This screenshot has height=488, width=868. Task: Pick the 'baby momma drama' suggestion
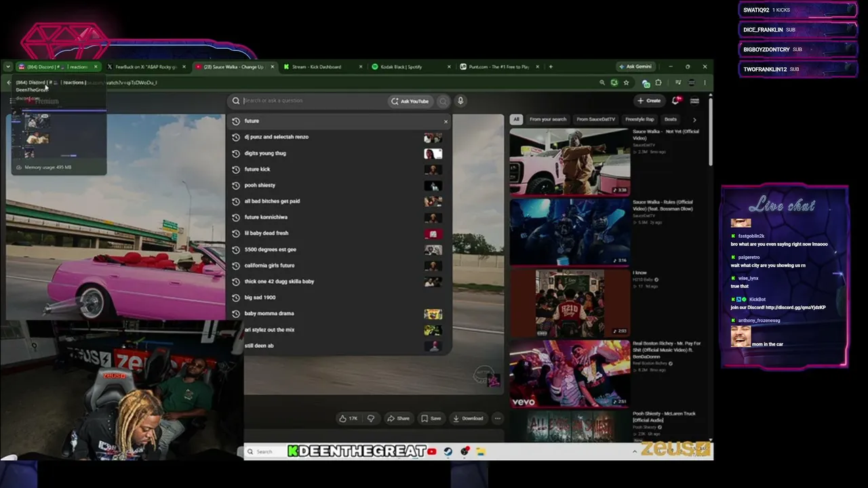pos(339,314)
